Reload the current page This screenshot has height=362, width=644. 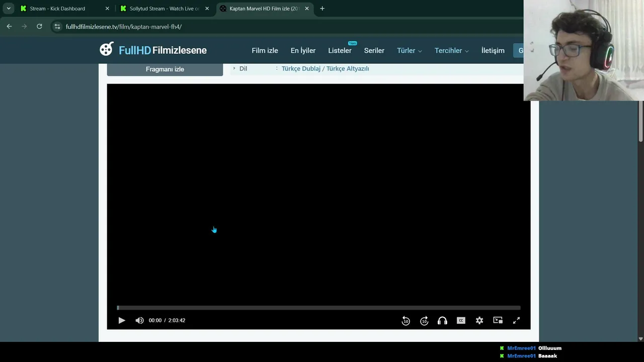[39, 26]
